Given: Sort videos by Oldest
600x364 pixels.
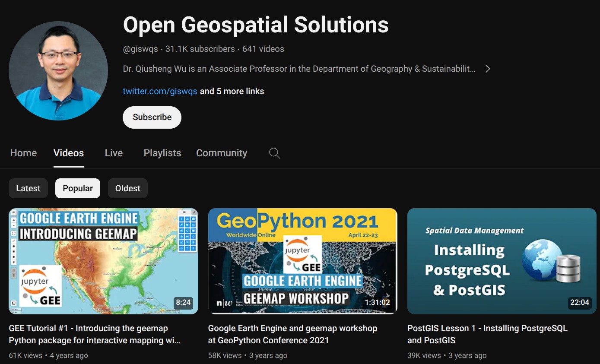Looking at the screenshot, I should tap(128, 188).
